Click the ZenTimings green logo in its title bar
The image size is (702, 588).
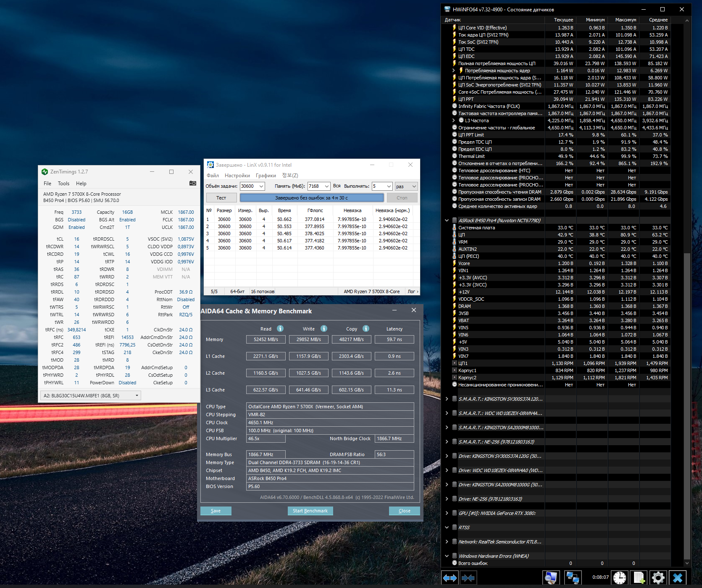coord(45,172)
